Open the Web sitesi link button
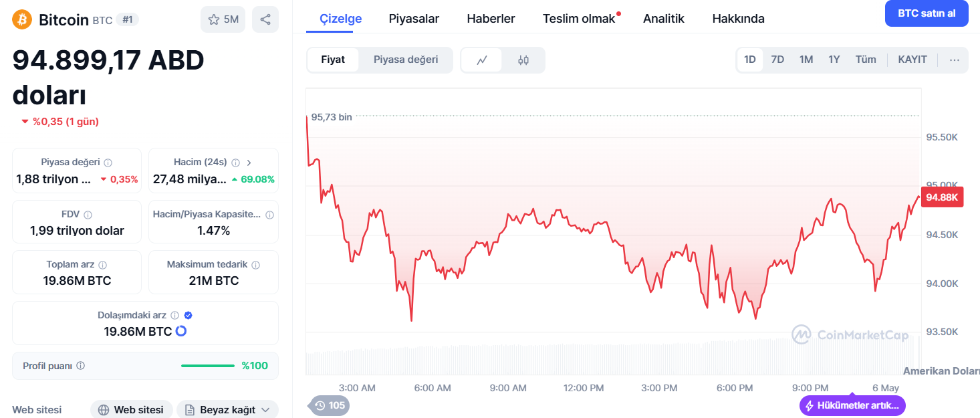The image size is (980, 418). [131, 410]
